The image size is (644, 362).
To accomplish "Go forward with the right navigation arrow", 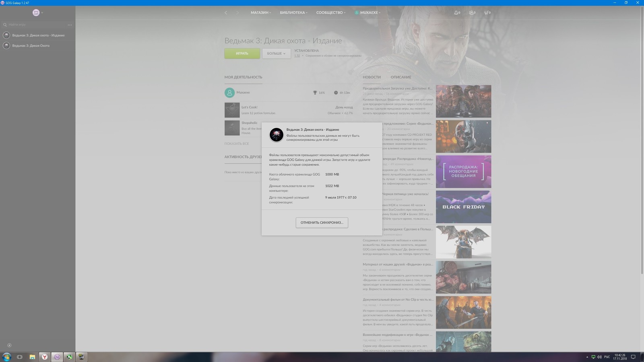I will coord(237,12).
